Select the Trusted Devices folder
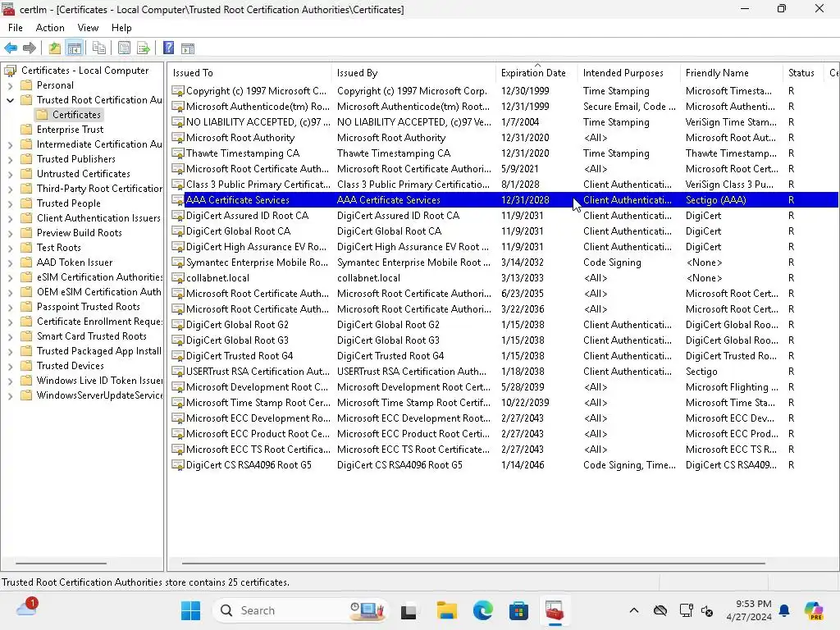This screenshot has height=630, width=840. (x=70, y=366)
